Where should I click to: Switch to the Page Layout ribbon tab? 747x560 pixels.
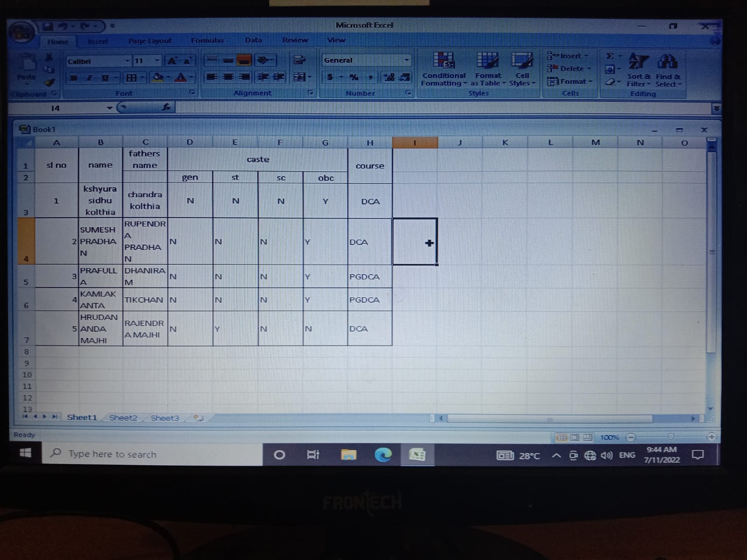(150, 41)
